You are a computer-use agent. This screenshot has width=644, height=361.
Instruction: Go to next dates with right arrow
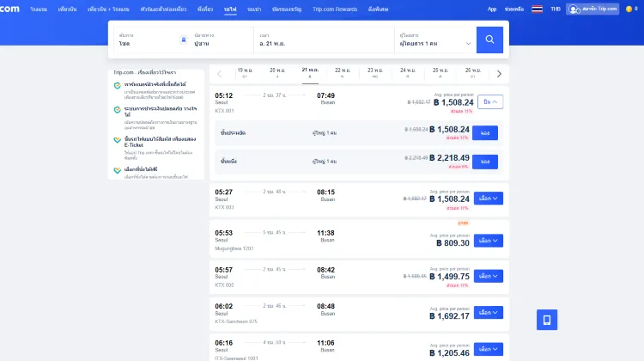coord(499,74)
